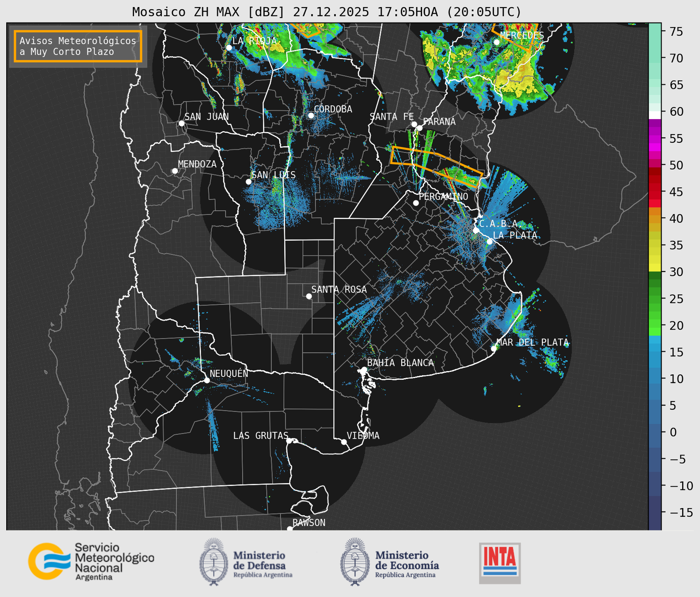This screenshot has height=597, width=700.
Task: Click the Ministerio de Economía emblem
Action: click(x=355, y=562)
